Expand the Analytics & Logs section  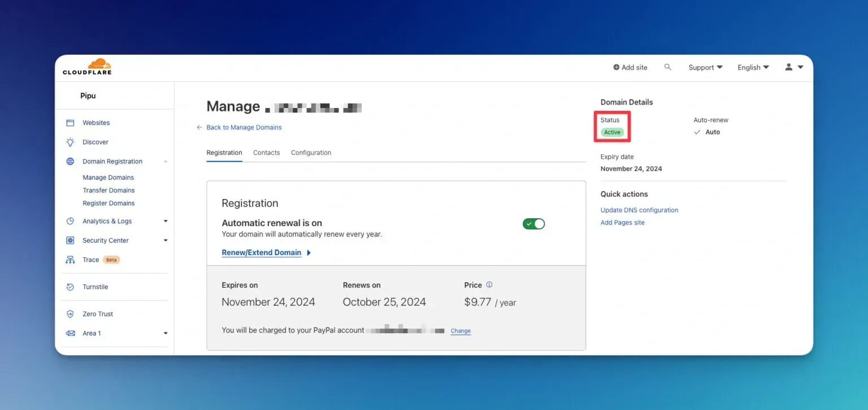tap(166, 221)
